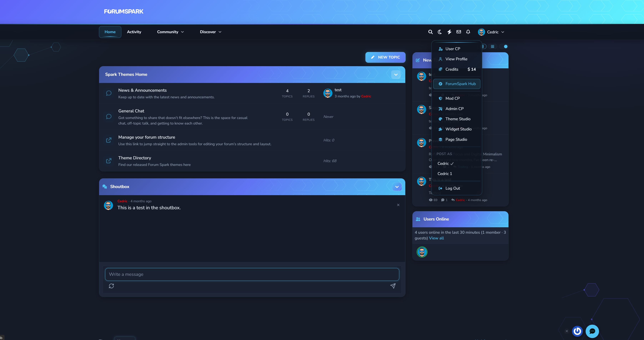This screenshot has width=644, height=340.
Task: Open the search magnifier icon
Action: point(430,32)
